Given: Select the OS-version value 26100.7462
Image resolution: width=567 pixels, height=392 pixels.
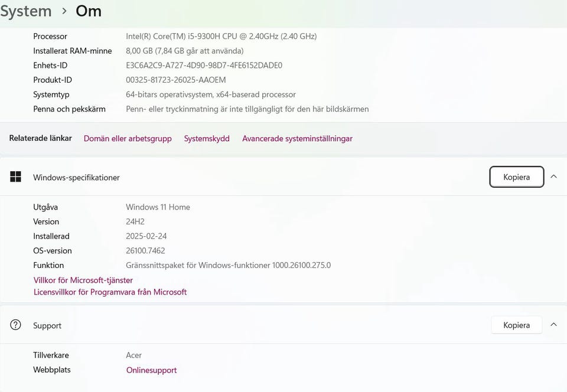Looking at the screenshot, I should 145,251.
